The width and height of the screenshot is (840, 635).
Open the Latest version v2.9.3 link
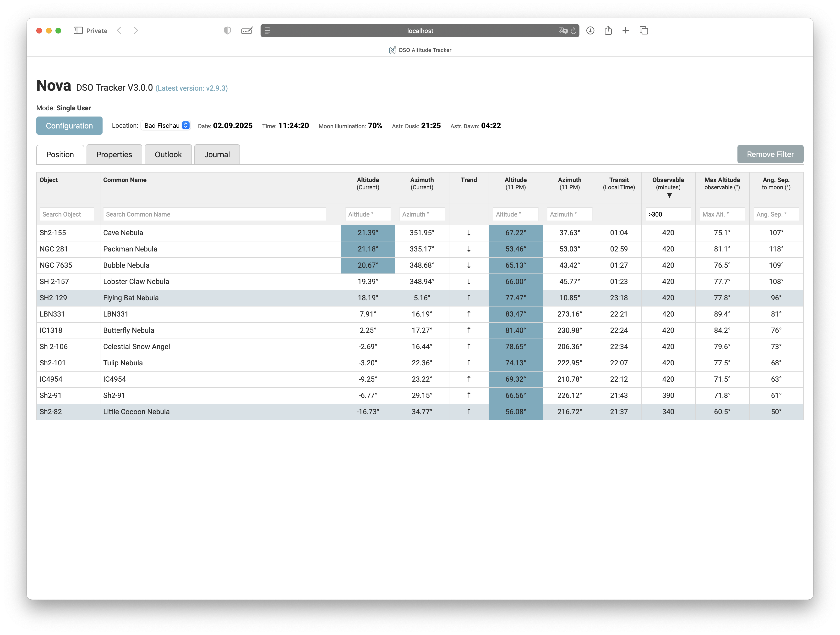[x=191, y=88]
